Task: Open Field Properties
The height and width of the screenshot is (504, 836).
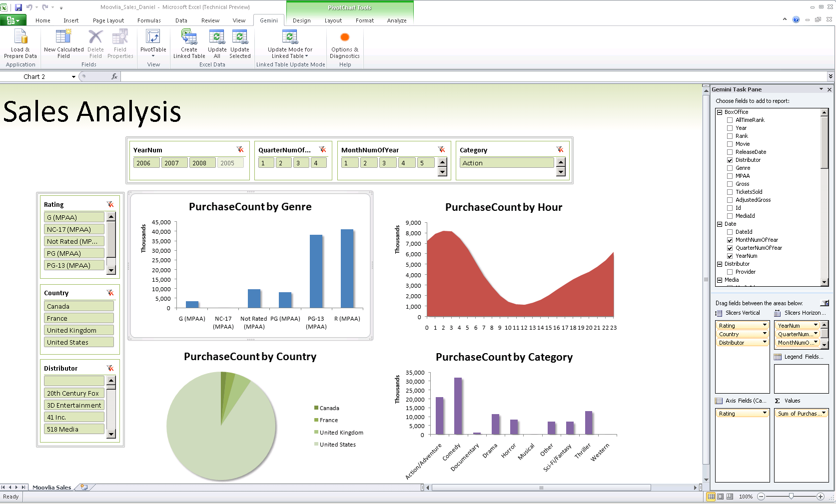Action: pos(120,44)
